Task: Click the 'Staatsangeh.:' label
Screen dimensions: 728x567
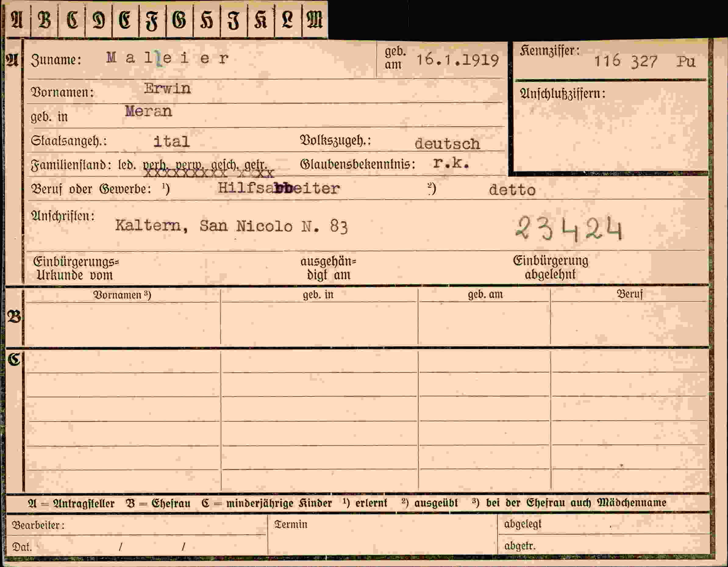Action: point(69,141)
